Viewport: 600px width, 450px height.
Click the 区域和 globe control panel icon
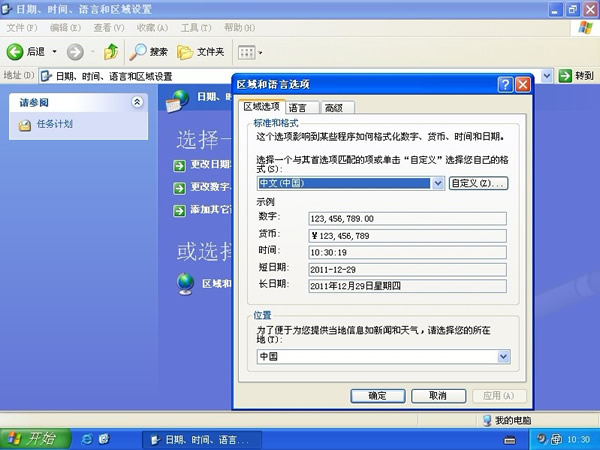click(186, 284)
